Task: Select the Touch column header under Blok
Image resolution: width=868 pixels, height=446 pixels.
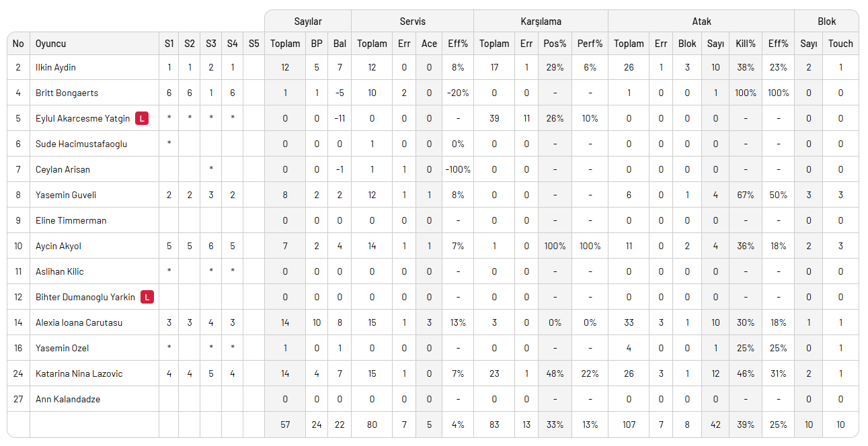Action: tap(840, 44)
